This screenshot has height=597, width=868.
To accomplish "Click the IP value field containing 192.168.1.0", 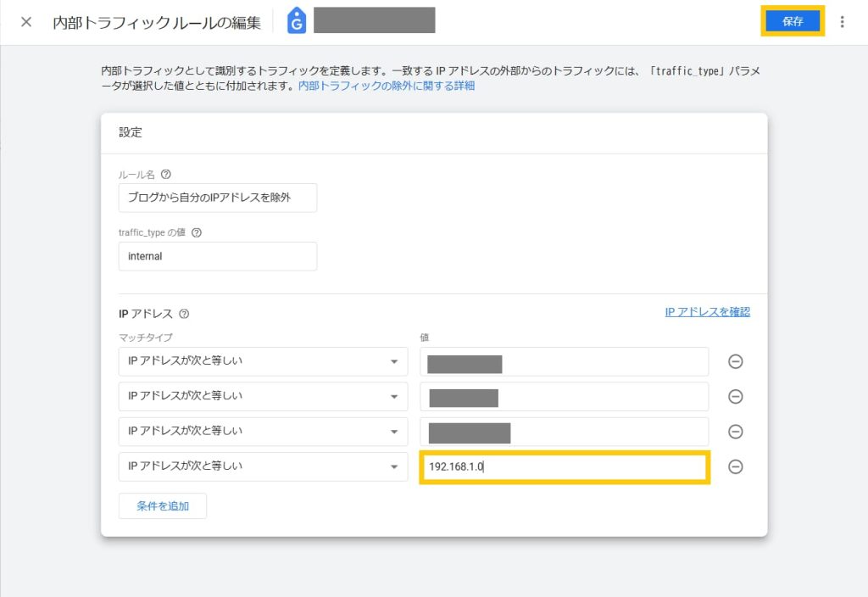I will pyautogui.click(x=564, y=467).
